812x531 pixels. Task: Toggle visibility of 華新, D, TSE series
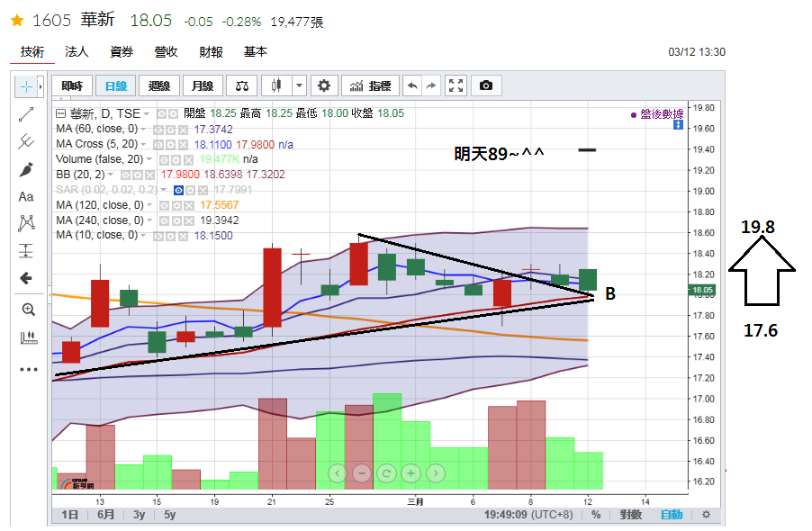pyautogui.click(x=161, y=114)
